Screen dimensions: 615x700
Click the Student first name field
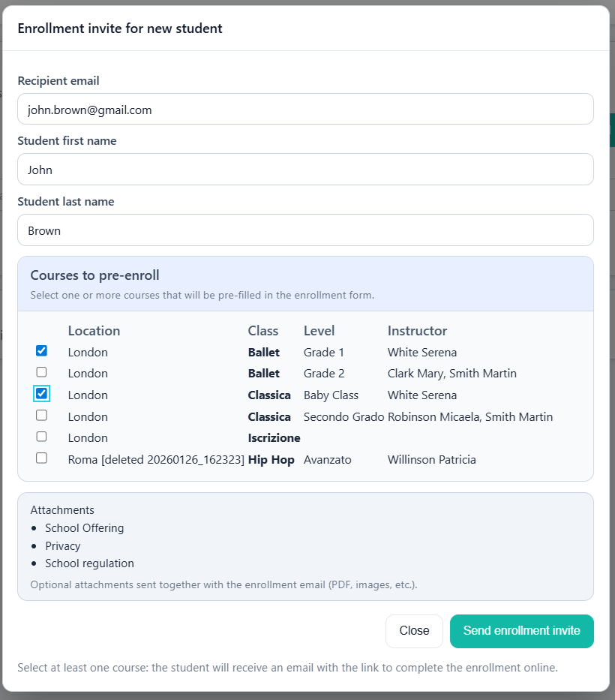305,170
